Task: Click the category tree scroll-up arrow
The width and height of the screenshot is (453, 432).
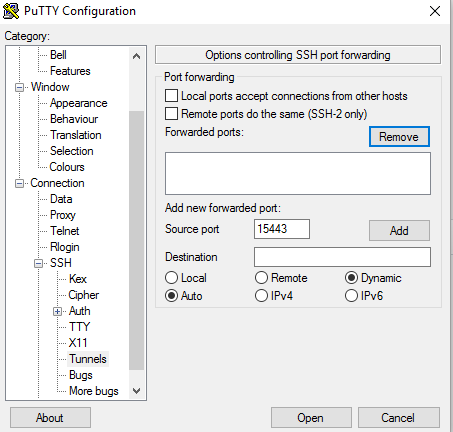Action: [136, 56]
